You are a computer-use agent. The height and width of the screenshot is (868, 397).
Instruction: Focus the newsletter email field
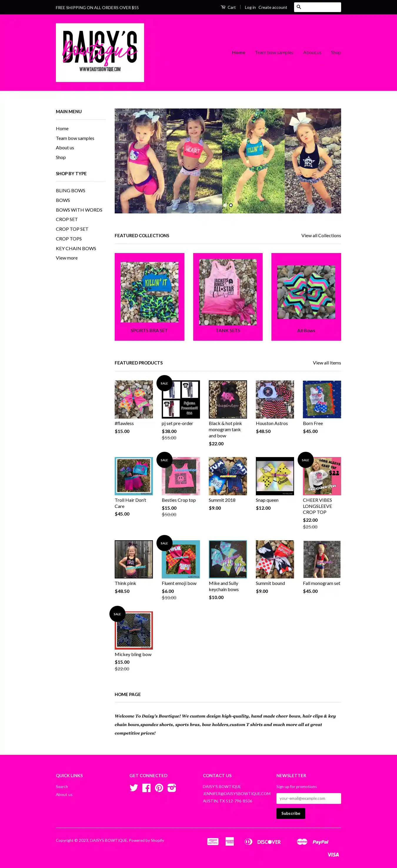pyautogui.click(x=309, y=799)
